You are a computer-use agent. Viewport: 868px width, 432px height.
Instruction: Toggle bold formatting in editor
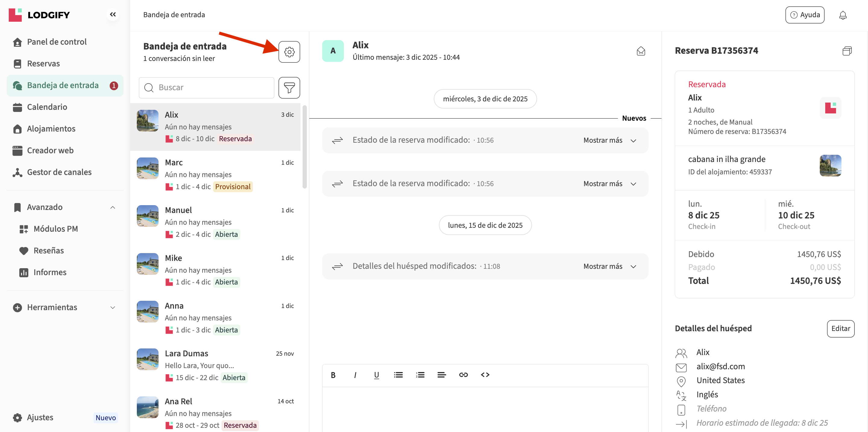(333, 375)
